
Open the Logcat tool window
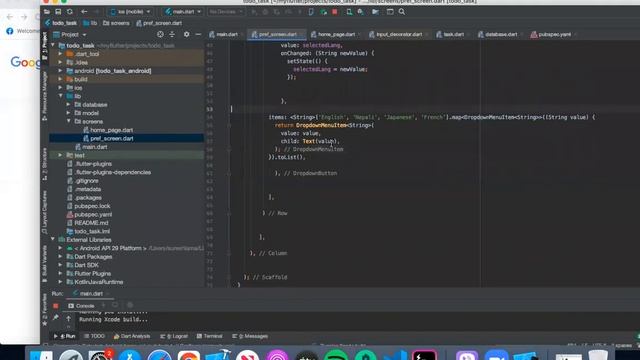pyautogui.click(x=174, y=336)
